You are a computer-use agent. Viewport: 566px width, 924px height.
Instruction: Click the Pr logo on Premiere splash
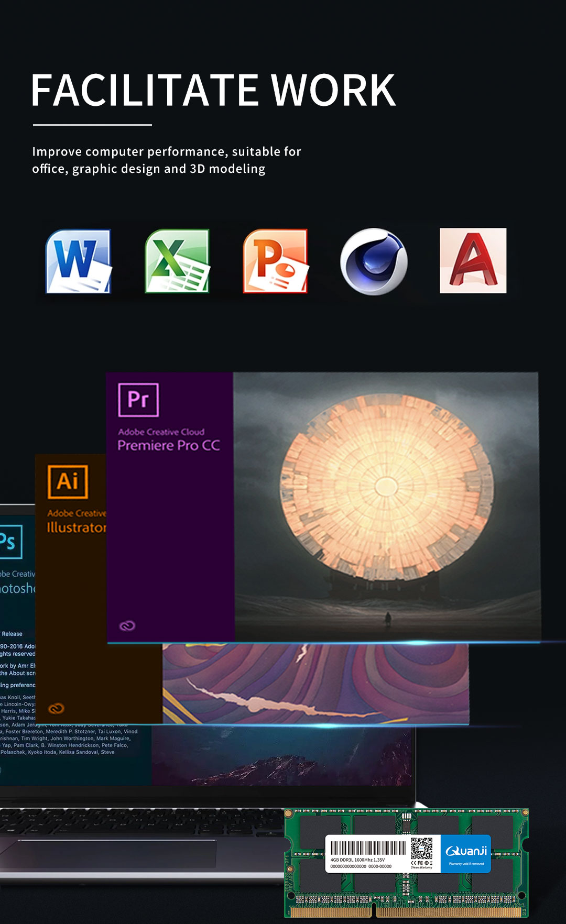[138, 400]
